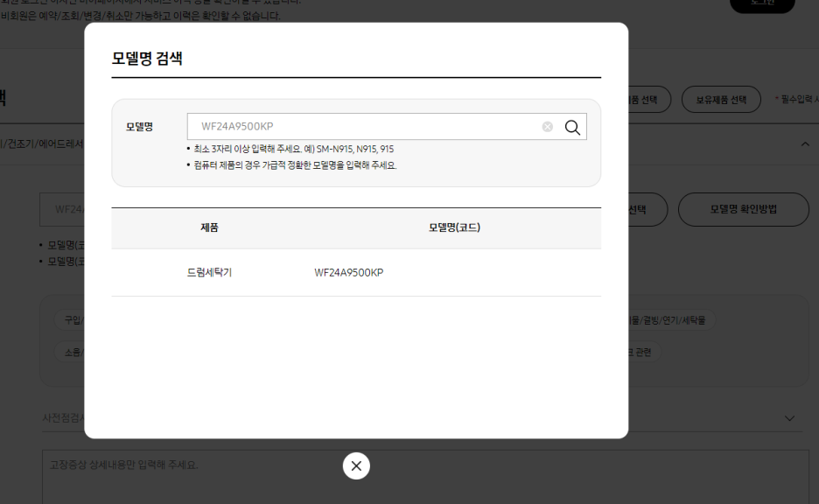Select the WF24A9500KP result row
This screenshot has width=819, height=504.
pyautogui.click(x=356, y=273)
